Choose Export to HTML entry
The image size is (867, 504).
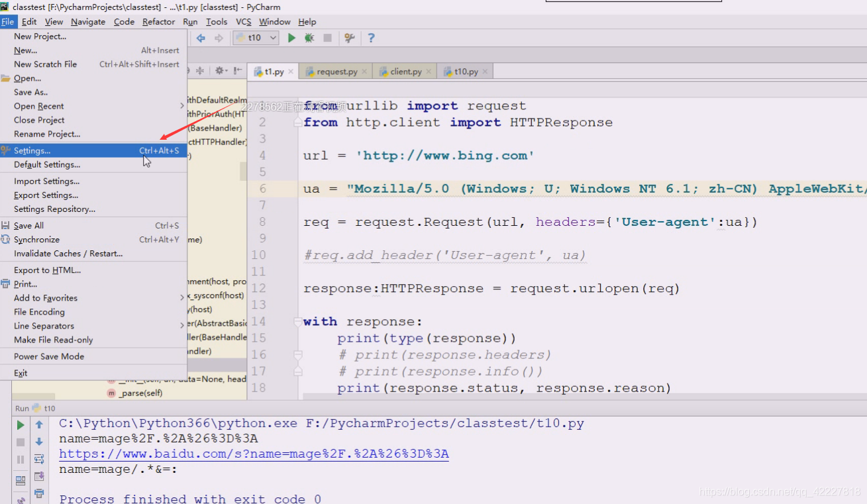94,270
